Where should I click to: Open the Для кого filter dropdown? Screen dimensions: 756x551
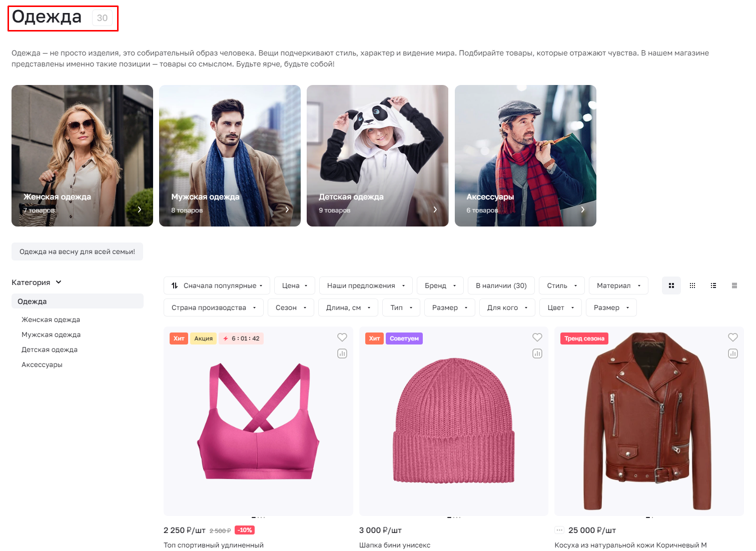click(x=507, y=307)
